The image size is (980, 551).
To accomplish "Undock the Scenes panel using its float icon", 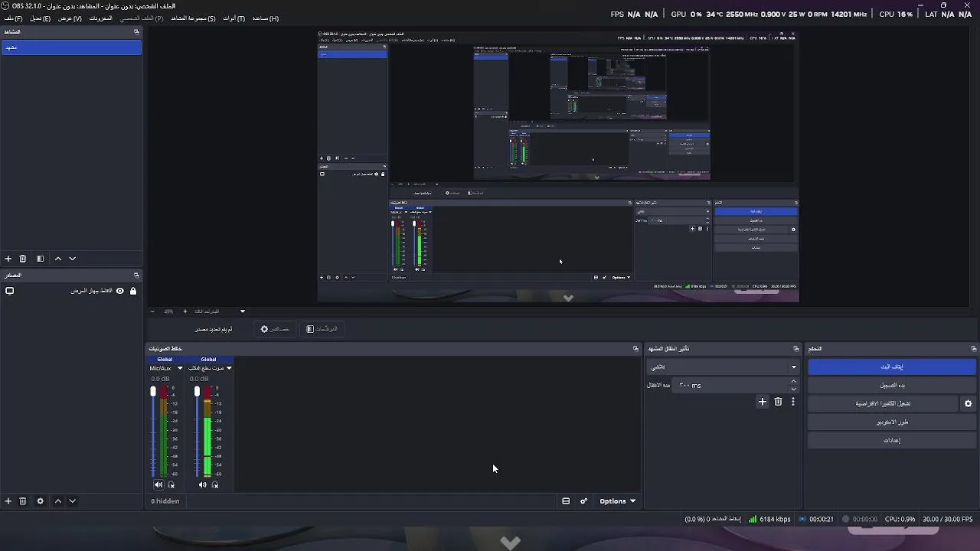I will tap(136, 32).
